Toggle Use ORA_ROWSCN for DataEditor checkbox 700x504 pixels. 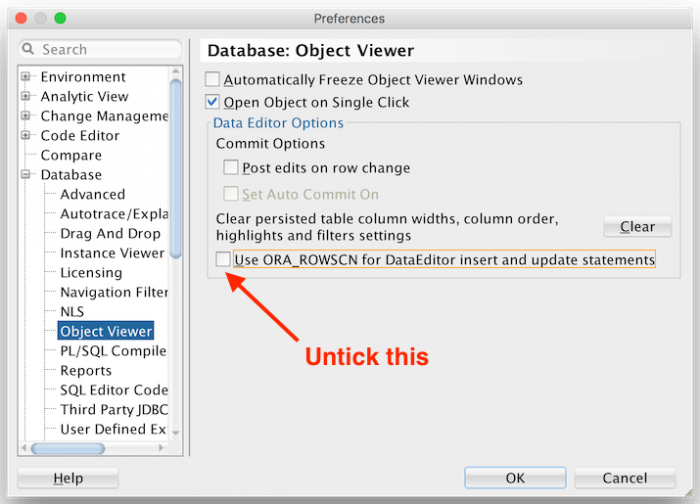(222, 260)
